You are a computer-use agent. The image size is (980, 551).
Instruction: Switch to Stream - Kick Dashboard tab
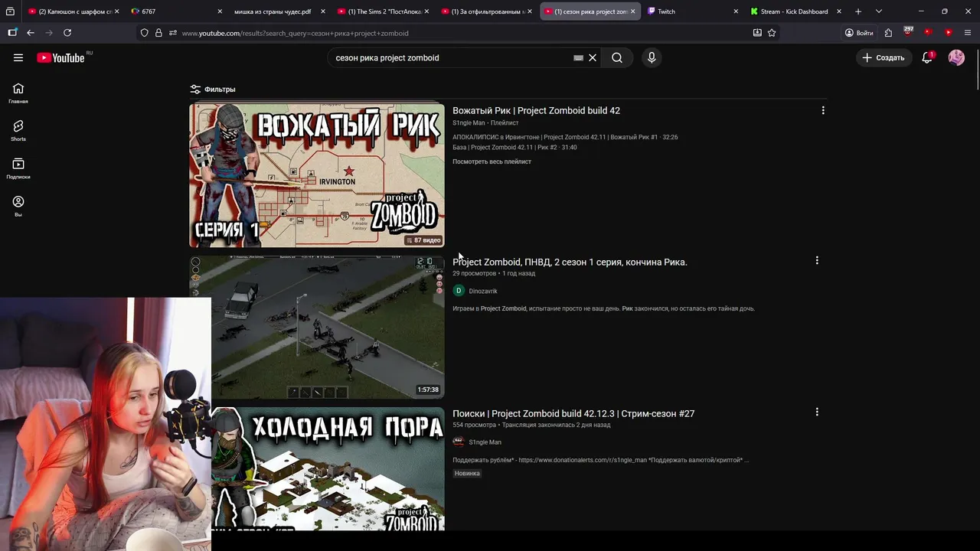pyautogui.click(x=796, y=11)
